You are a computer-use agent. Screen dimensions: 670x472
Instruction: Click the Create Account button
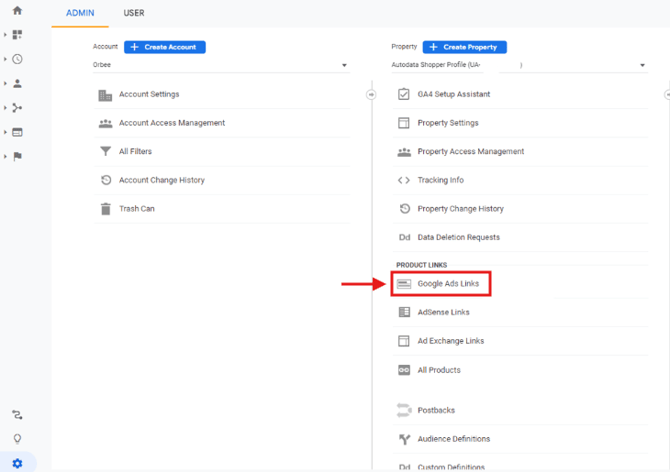(x=165, y=47)
